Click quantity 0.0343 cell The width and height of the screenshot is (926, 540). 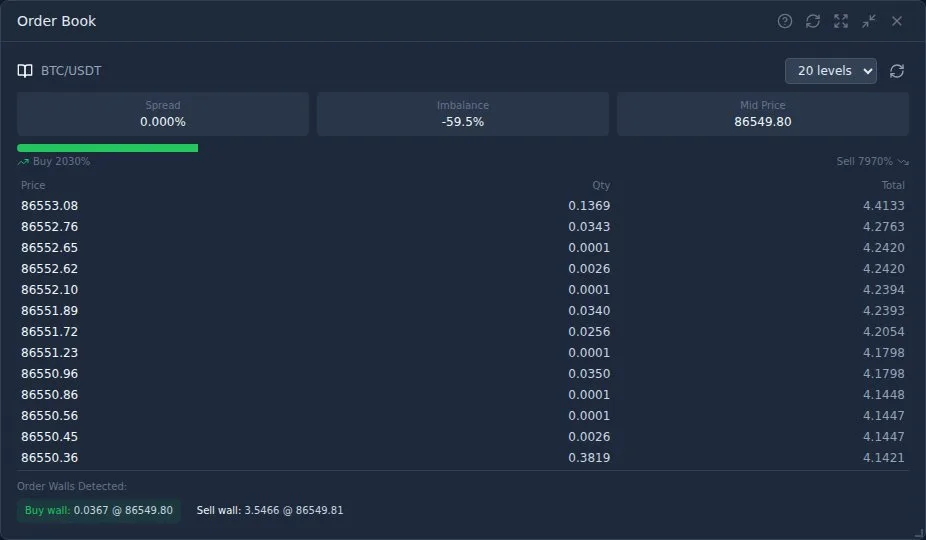tap(589, 227)
